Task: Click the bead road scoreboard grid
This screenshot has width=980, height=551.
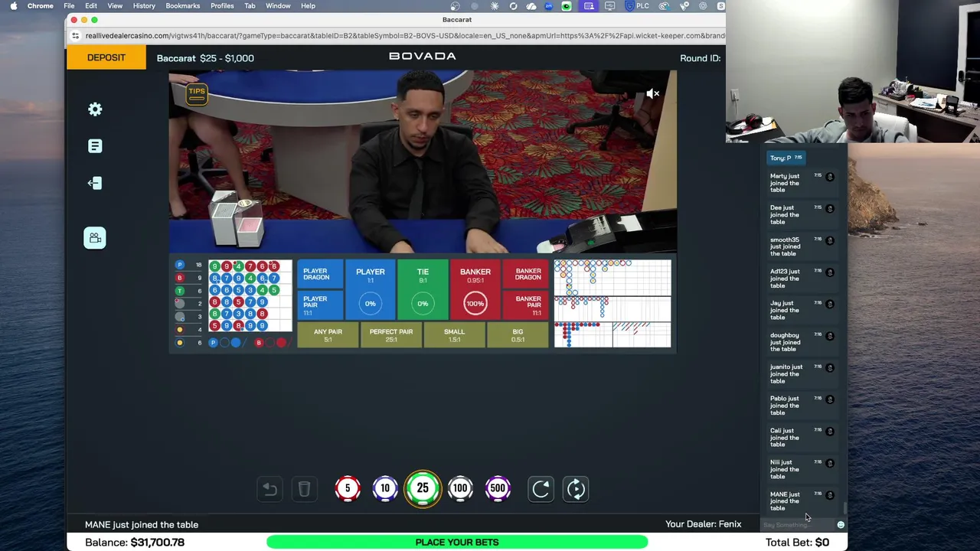Action: tap(250, 295)
